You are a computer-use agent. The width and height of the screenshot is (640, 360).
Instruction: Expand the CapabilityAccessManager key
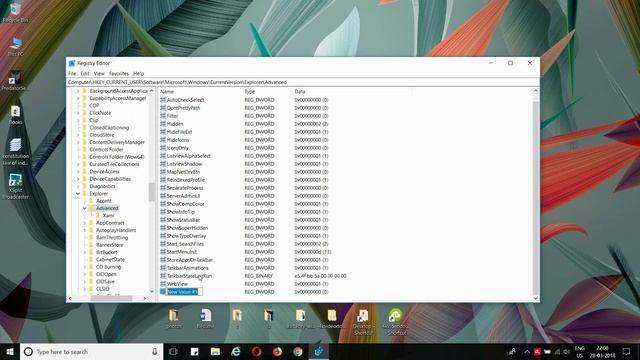pos(78,98)
